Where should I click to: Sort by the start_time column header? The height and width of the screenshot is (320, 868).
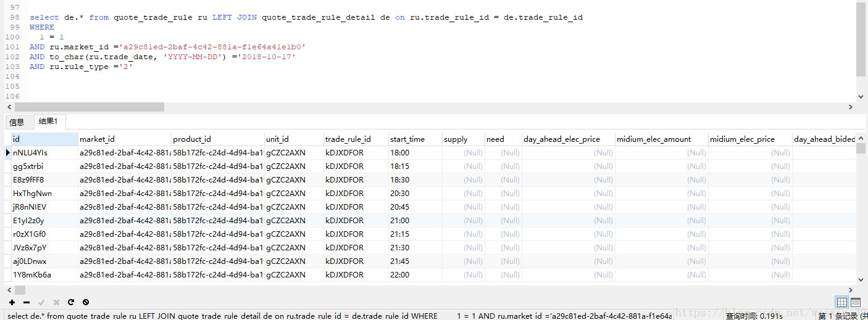point(407,139)
